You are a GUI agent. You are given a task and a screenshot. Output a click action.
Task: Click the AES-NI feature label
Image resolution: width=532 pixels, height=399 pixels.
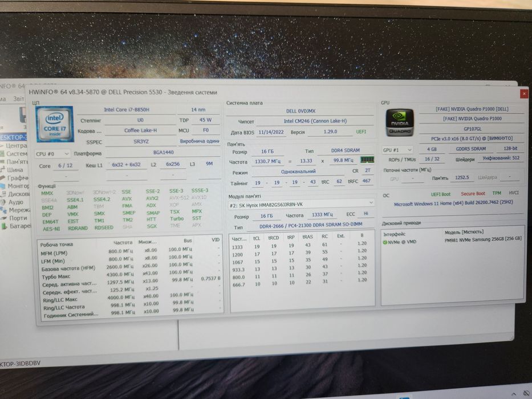[51, 229]
